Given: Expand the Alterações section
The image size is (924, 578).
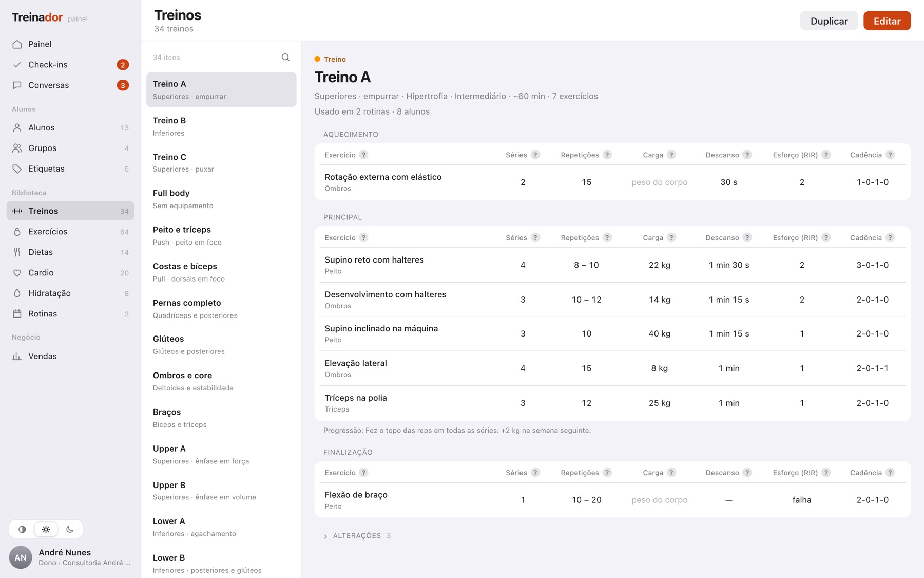Looking at the screenshot, I should [357, 536].
